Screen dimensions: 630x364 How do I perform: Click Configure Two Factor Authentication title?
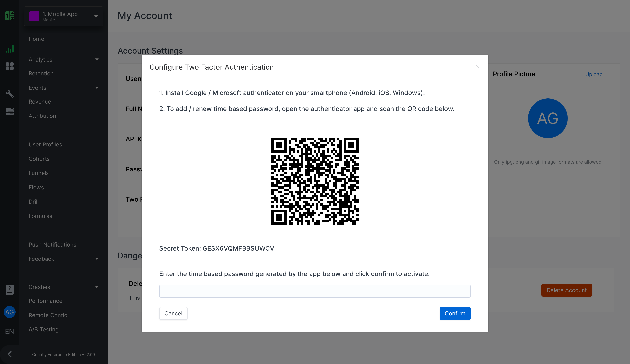click(211, 67)
